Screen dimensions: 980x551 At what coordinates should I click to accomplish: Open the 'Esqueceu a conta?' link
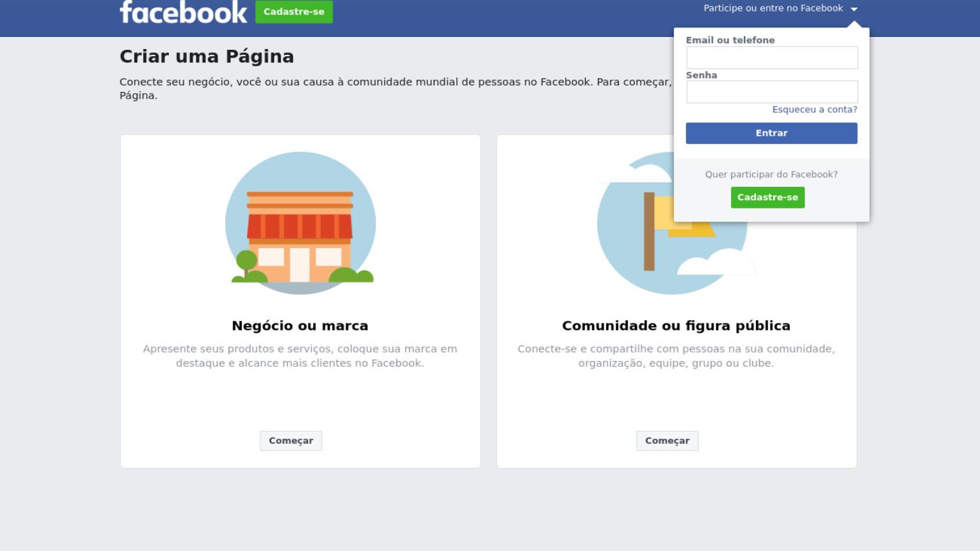pos(815,110)
